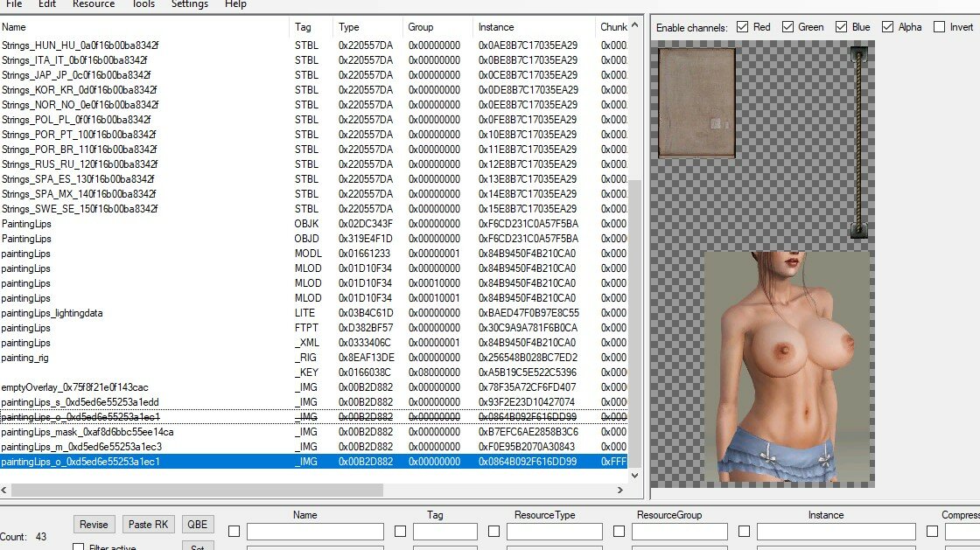Select row Strings_POR_PT_100f16b00ba8342f
The height and width of the screenshot is (550, 980).
coord(314,135)
